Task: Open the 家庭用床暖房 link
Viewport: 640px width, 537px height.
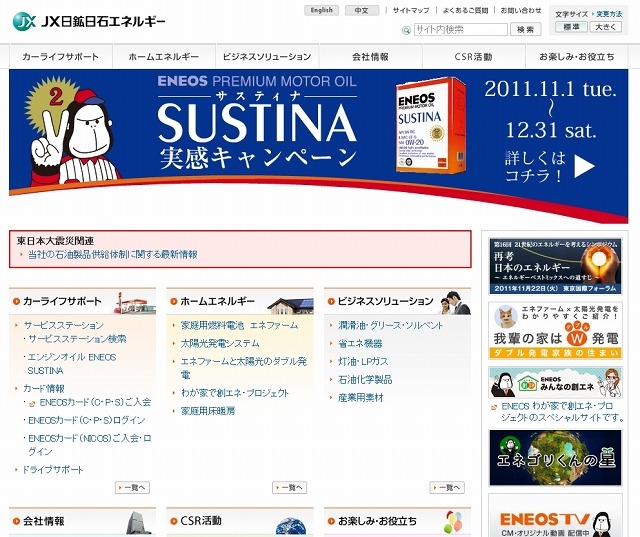Action: tap(208, 411)
